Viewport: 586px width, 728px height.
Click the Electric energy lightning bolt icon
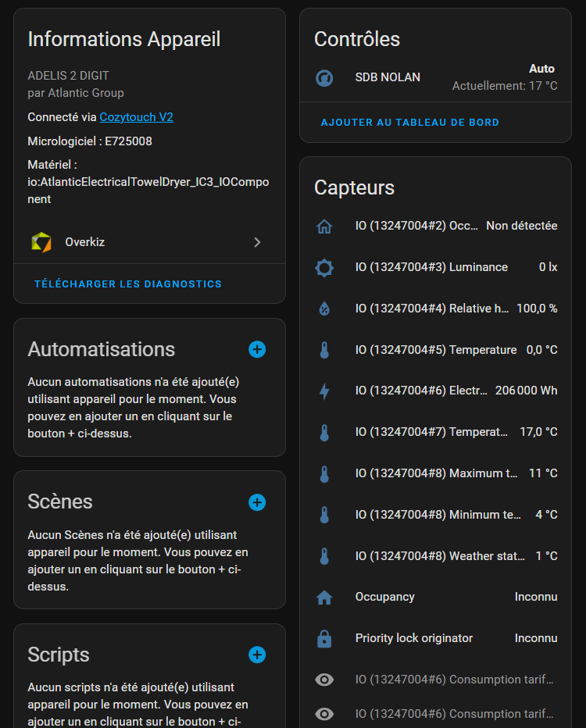click(324, 391)
